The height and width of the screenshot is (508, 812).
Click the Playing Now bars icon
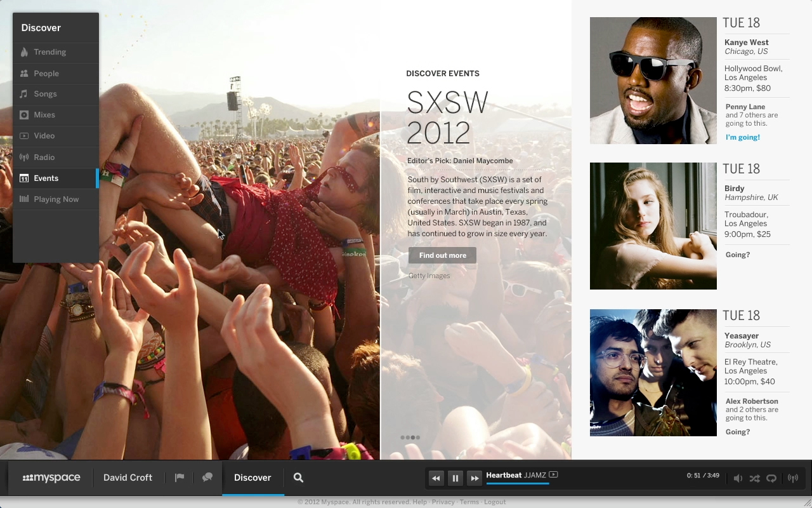[x=24, y=199]
